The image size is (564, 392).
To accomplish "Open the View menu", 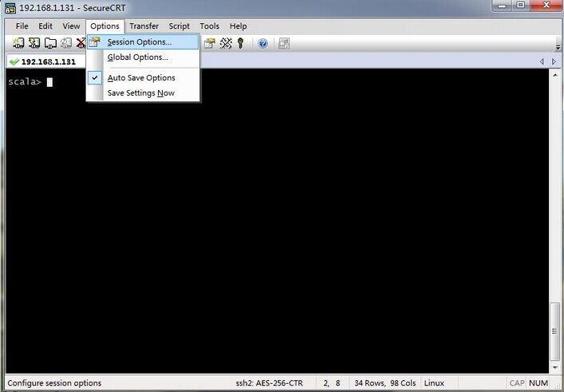I will 71,26.
